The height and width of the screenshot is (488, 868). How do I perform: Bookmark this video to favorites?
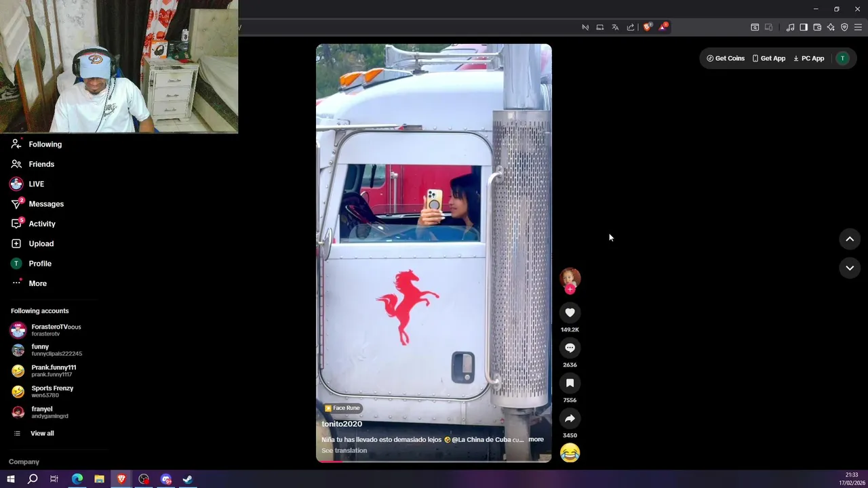(x=570, y=383)
